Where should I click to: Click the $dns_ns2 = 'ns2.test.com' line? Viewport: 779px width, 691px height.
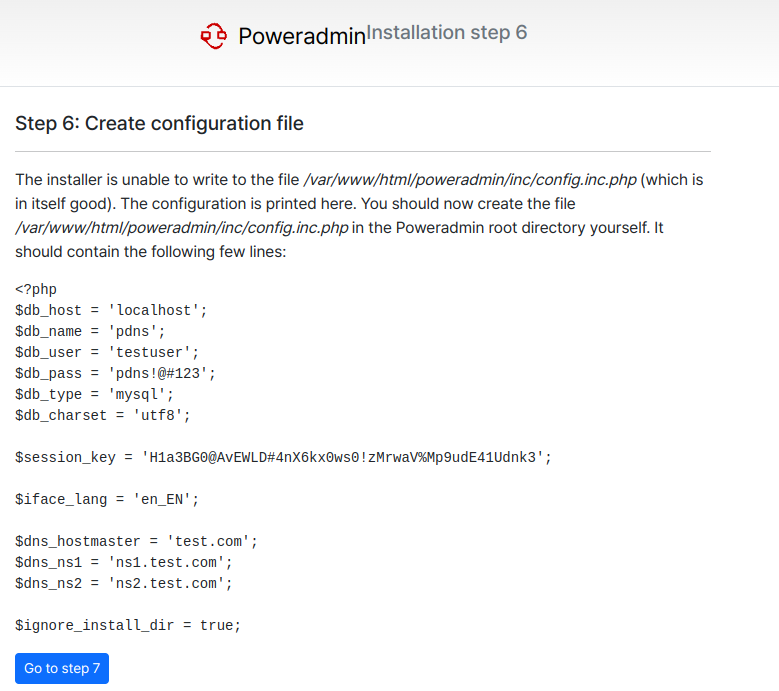(x=124, y=583)
